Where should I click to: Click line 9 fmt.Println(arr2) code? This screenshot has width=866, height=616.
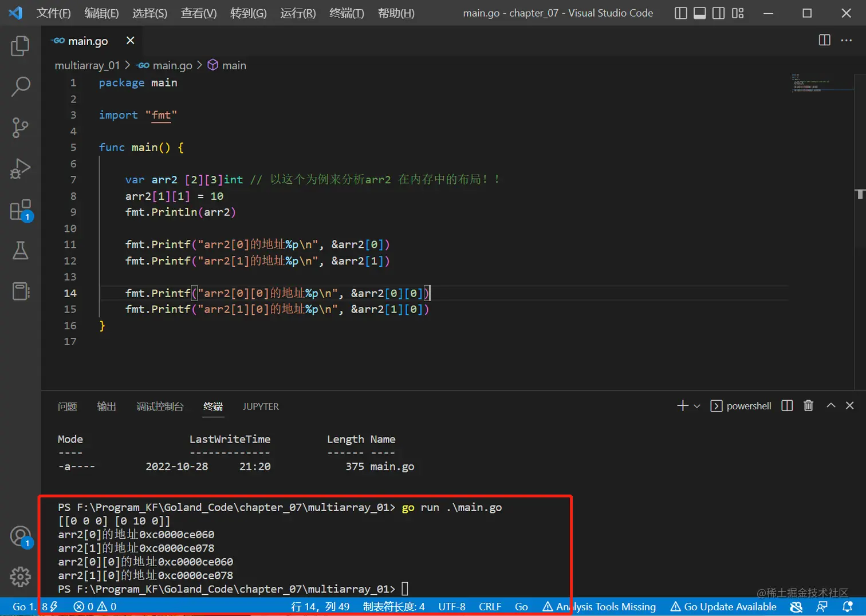pos(180,212)
